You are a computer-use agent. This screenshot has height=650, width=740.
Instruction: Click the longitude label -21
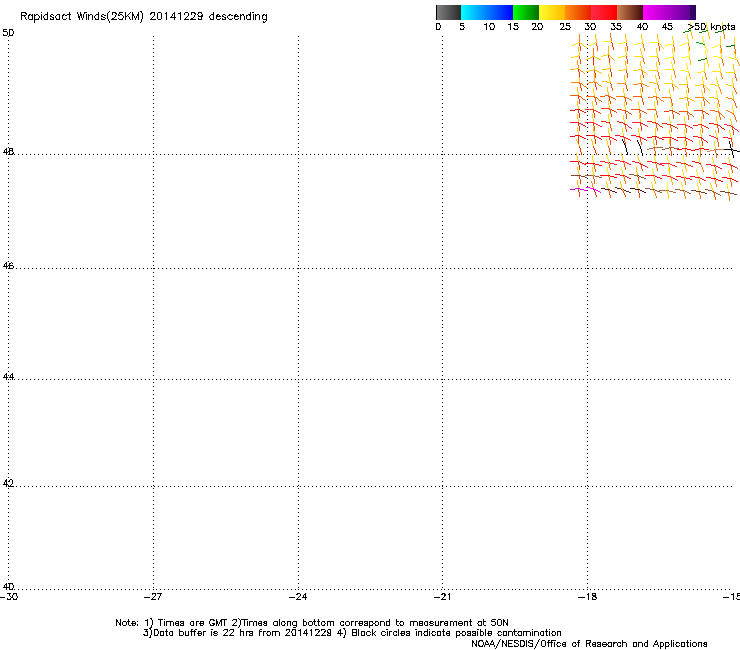pos(442,597)
